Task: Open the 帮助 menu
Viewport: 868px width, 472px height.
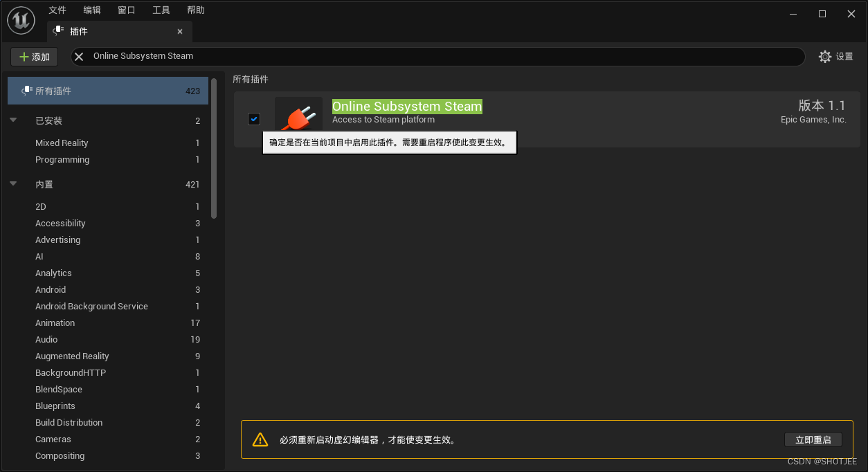Action: click(196, 10)
